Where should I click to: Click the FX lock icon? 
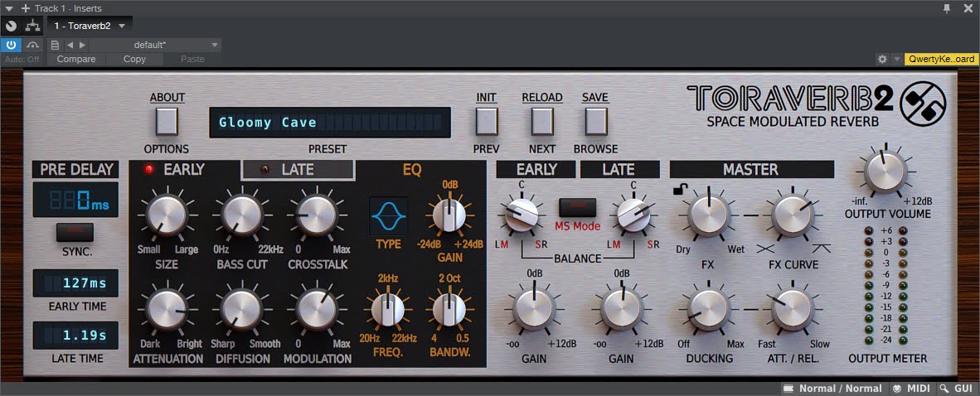pos(679,189)
